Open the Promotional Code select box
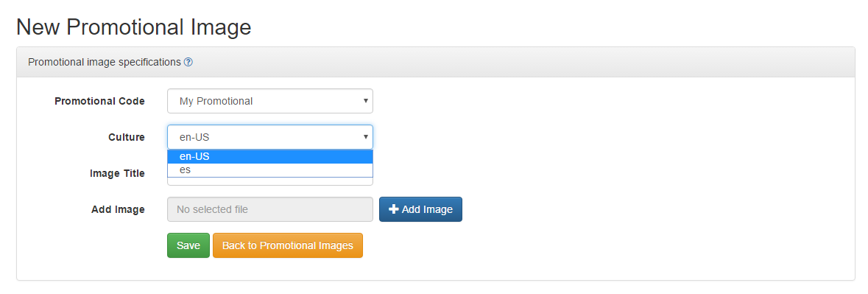The height and width of the screenshot is (294, 868). pos(270,102)
